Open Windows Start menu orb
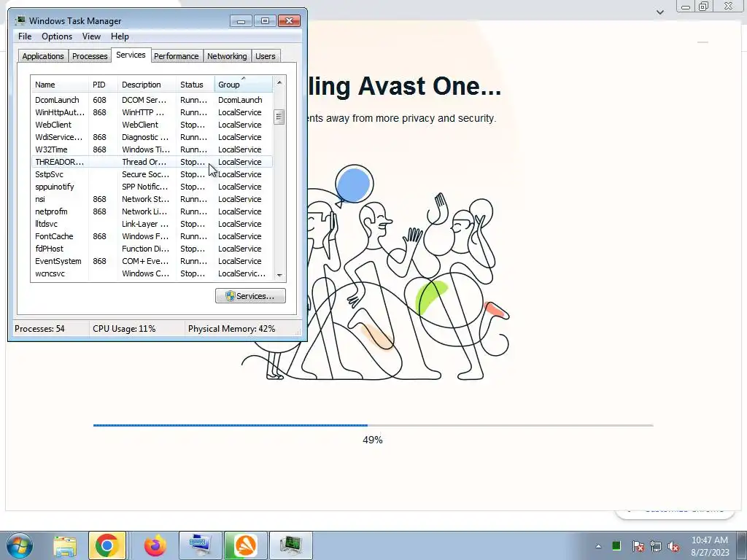The width and height of the screenshot is (747, 560). coord(19,545)
